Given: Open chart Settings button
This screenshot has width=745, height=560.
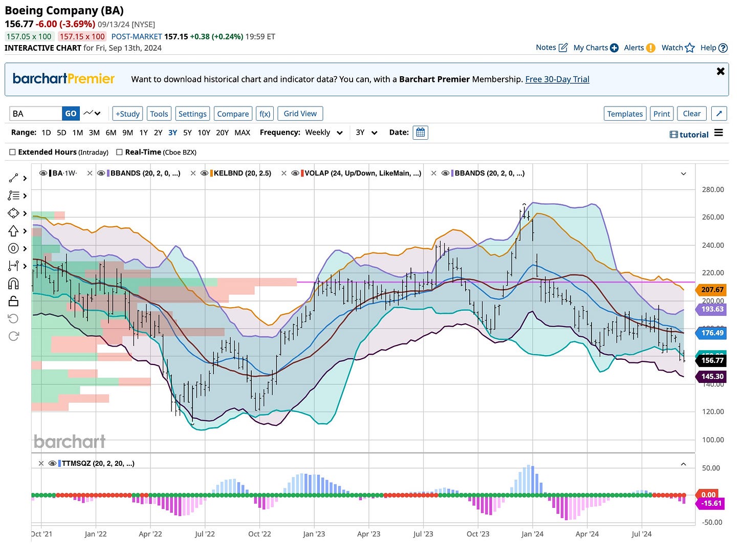Looking at the screenshot, I should click(x=192, y=114).
